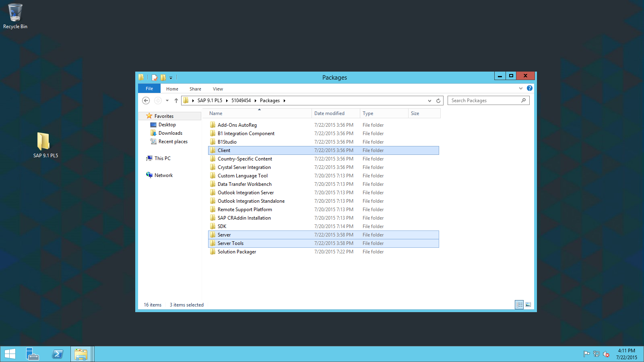Open Action Center flag in system tray
This screenshot has width=644, height=362.
coord(586,354)
